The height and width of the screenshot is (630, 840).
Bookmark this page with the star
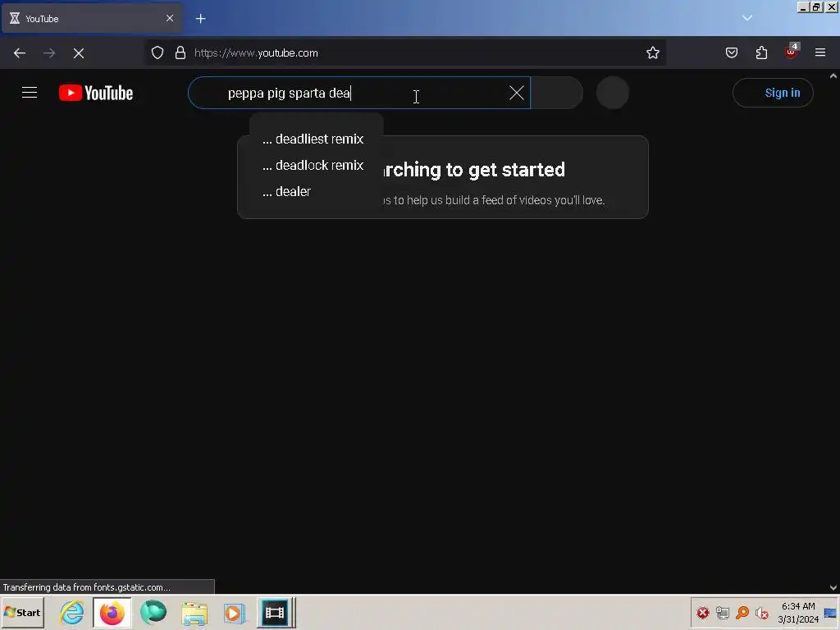point(652,52)
